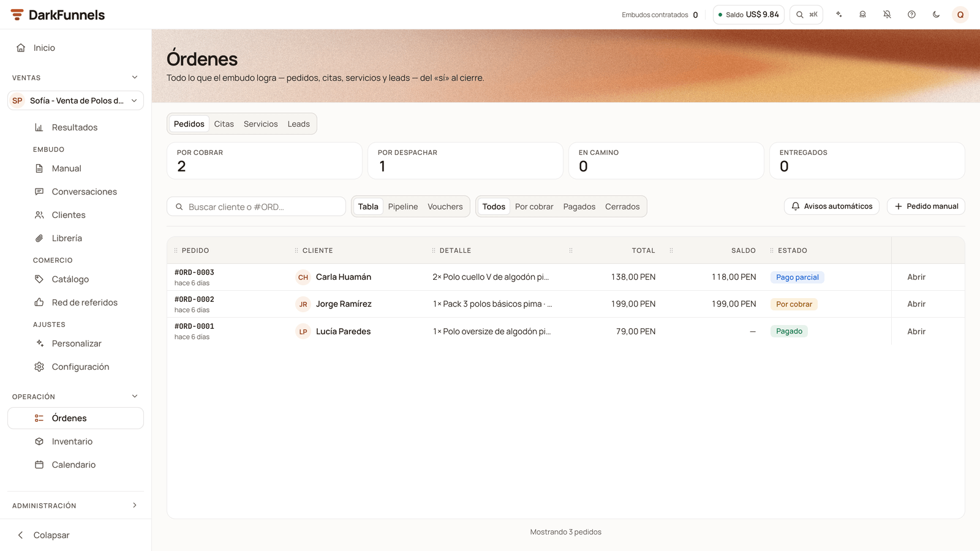The image size is (980, 551).
Task: Click the DETALLE column header
Action: pos(455,250)
